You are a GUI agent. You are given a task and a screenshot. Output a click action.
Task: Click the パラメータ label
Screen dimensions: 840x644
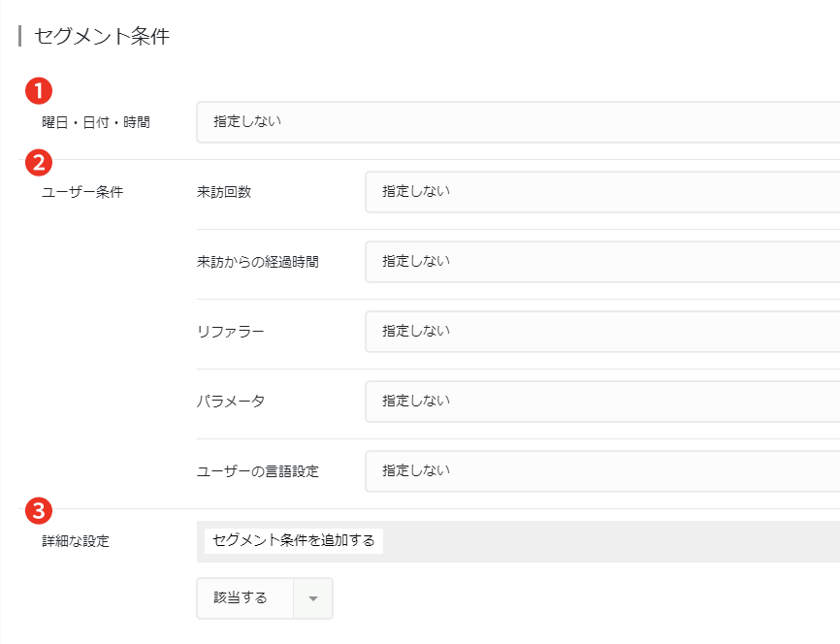[230, 402]
